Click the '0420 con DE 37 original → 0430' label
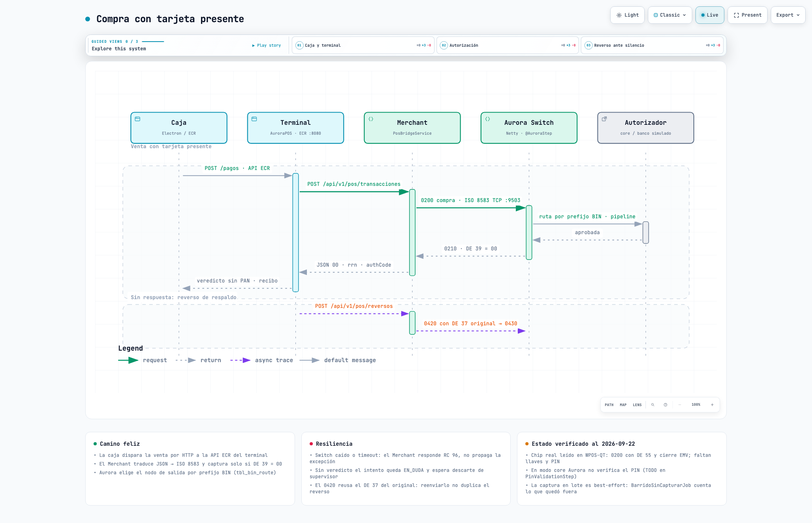This screenshot has height=523, width=812. [x=471, y=323]
